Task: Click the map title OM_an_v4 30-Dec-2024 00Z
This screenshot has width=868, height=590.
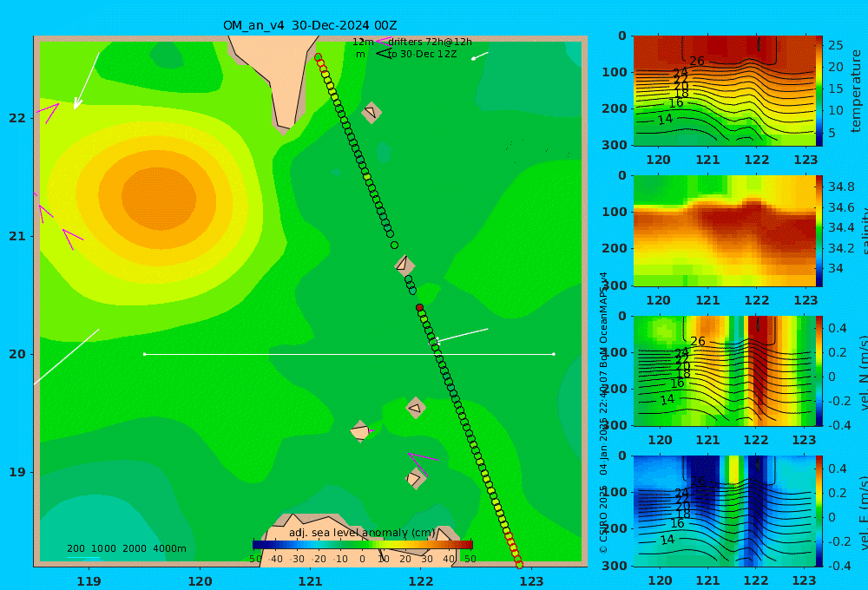Action: click(310, 25)
